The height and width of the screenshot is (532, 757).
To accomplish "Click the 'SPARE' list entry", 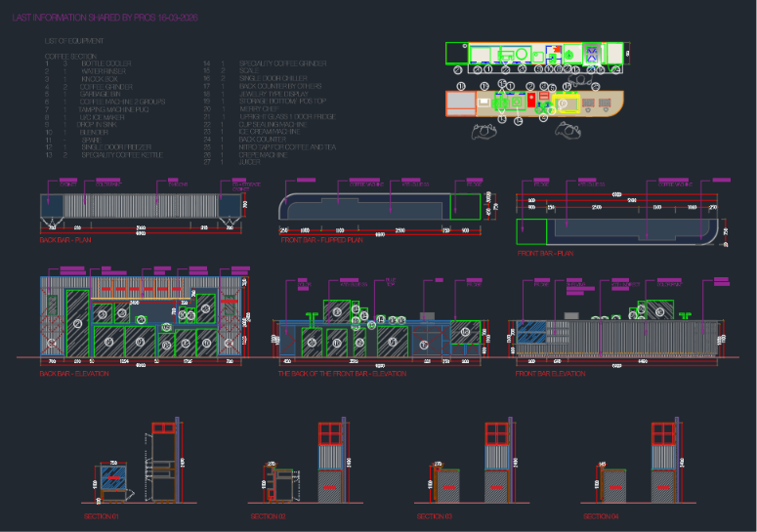I will pos(73,140).
